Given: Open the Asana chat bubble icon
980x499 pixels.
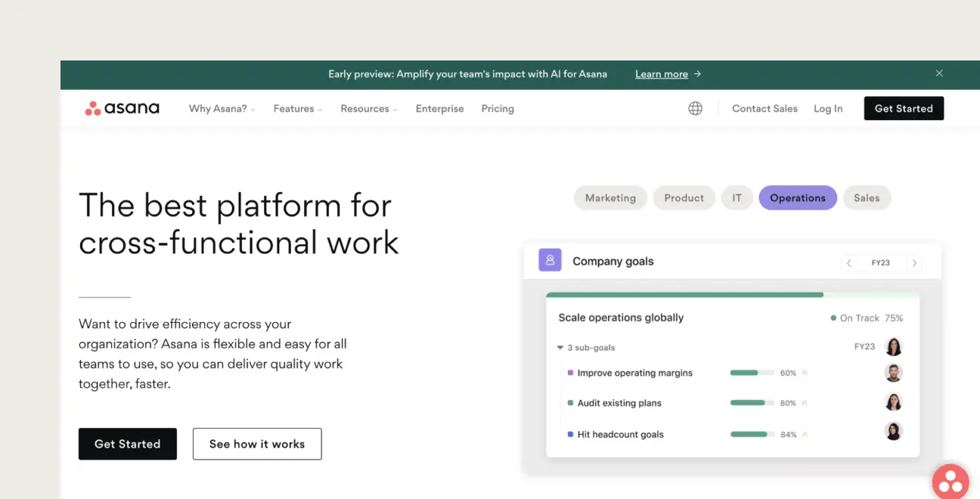Looking at the screenshot, I should tap(951, 482).
